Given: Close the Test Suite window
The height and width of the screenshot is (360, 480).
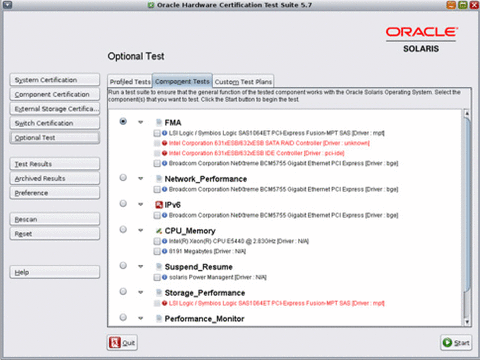Looking at the screenshot, I should pyautogui.click(x=474, y=5).
